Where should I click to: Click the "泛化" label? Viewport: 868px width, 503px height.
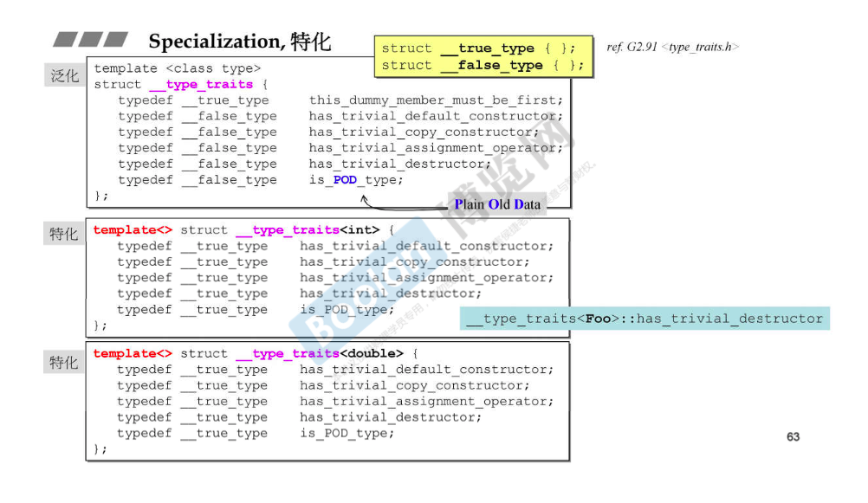pos(65,75)
